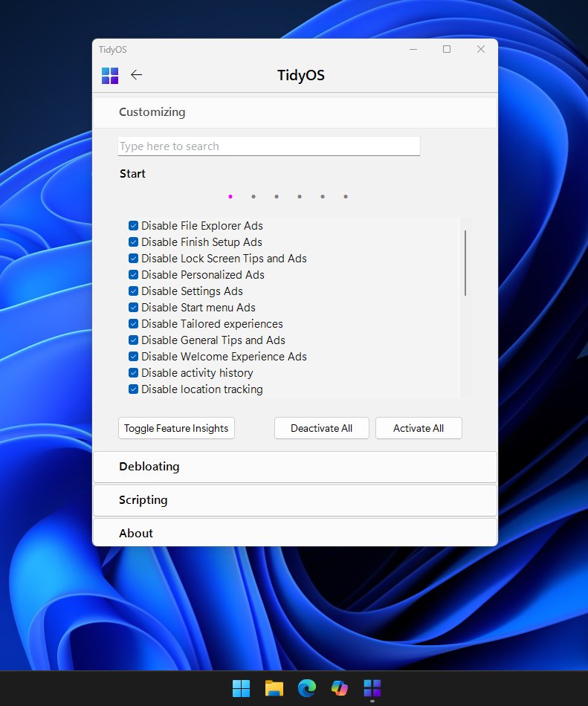The image size is (588, 706).
Task: Open Copilot from the taskbar
Action: tap(340, 688)
